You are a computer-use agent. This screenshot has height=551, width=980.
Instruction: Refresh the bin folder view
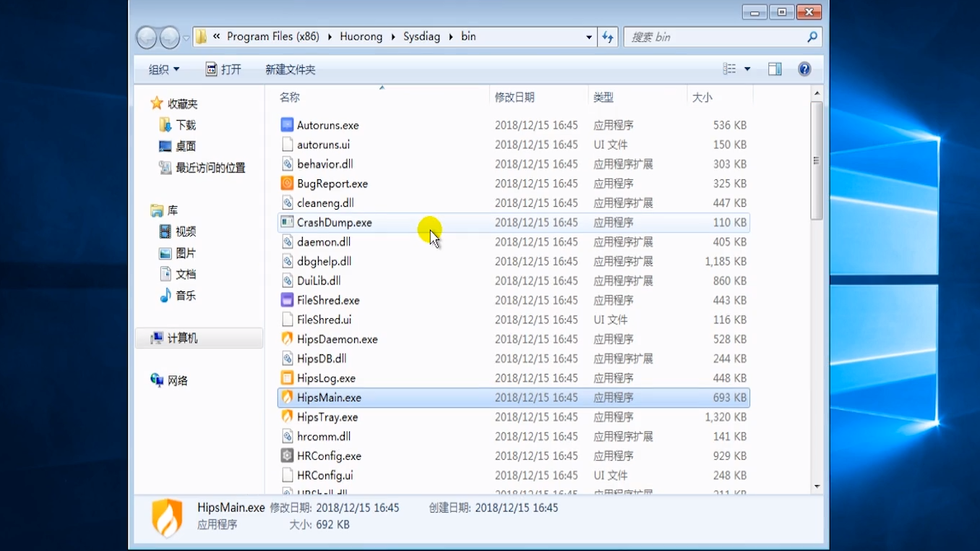pos(608,37)
